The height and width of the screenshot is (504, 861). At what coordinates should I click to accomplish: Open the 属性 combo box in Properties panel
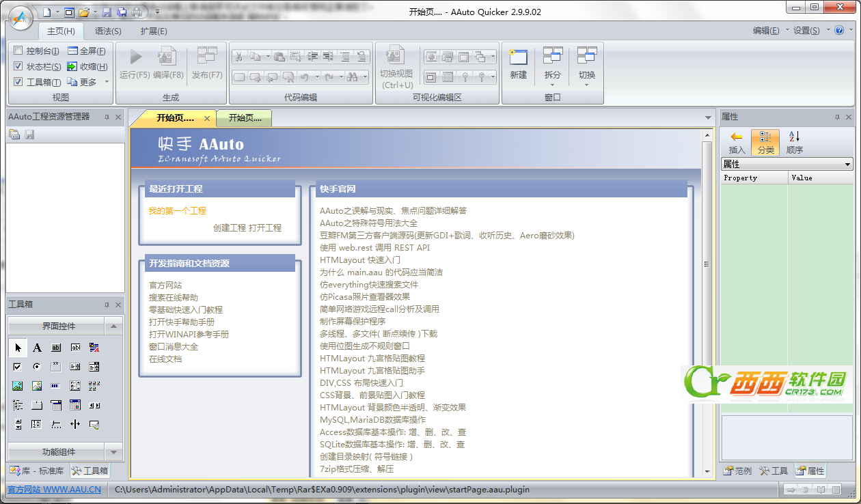(x=787, y=164)
